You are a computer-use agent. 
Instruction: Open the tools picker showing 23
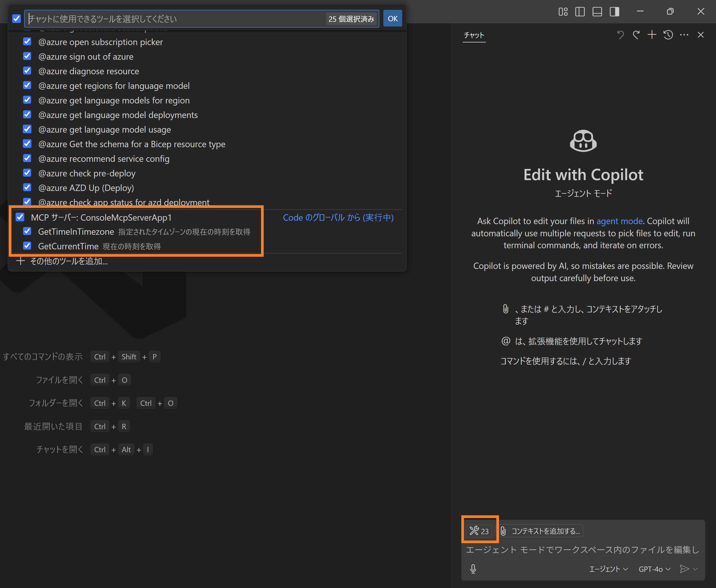(479, 531)
